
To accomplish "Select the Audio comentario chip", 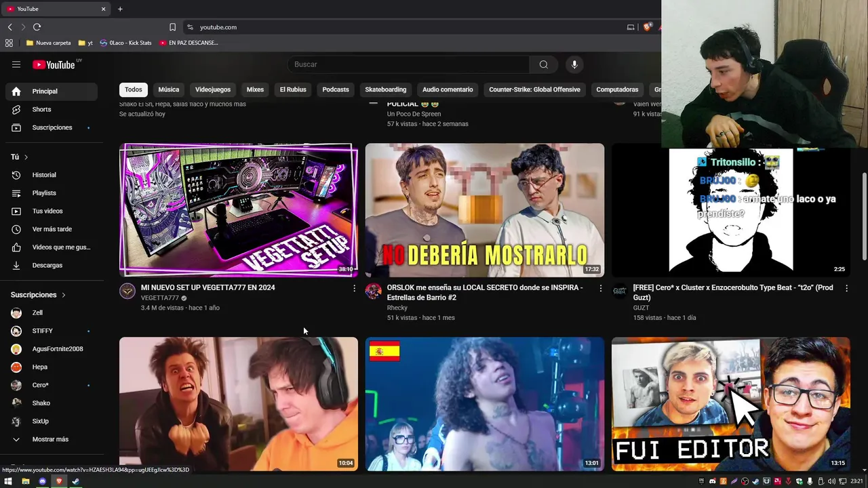I will [448, 89].
